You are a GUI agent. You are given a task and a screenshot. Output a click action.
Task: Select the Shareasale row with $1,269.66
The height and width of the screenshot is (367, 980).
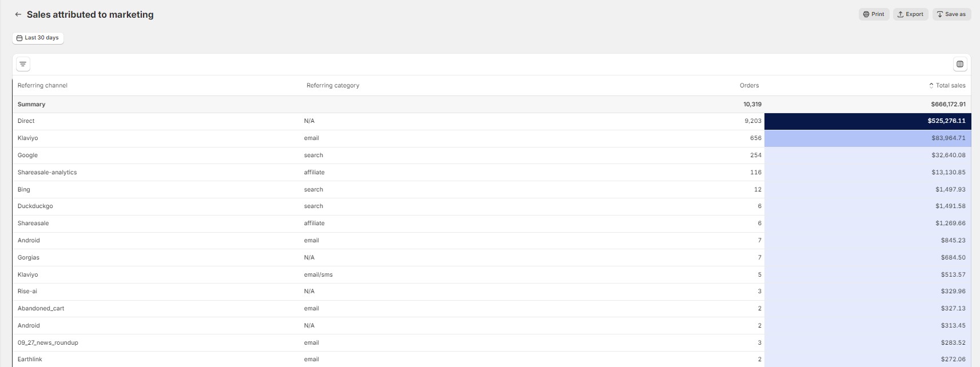492,224
